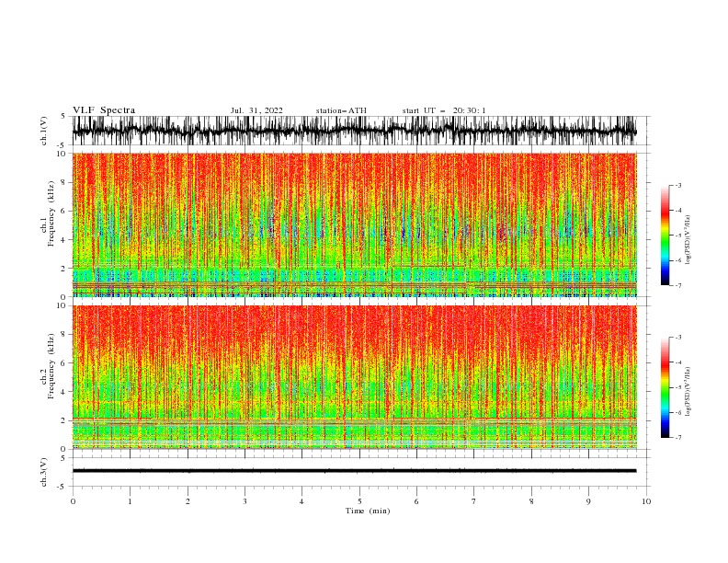Click the ch.2 spectrogram color bar
The height and width of the screenshot is (563, 728).
(x=665, y=387)
